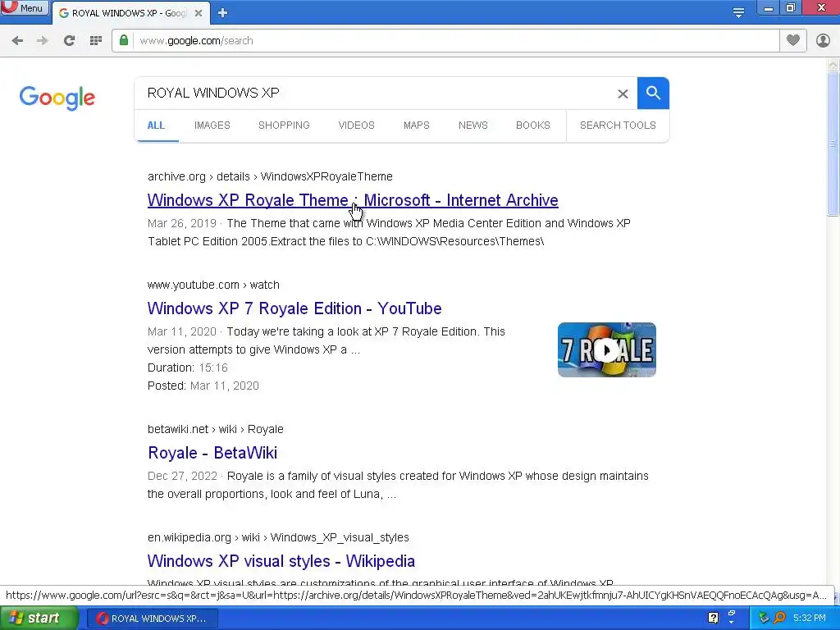This screenshot has width=840, height=630.
Task: Open the tab menu icon in title bar
Action: (738, 13)
